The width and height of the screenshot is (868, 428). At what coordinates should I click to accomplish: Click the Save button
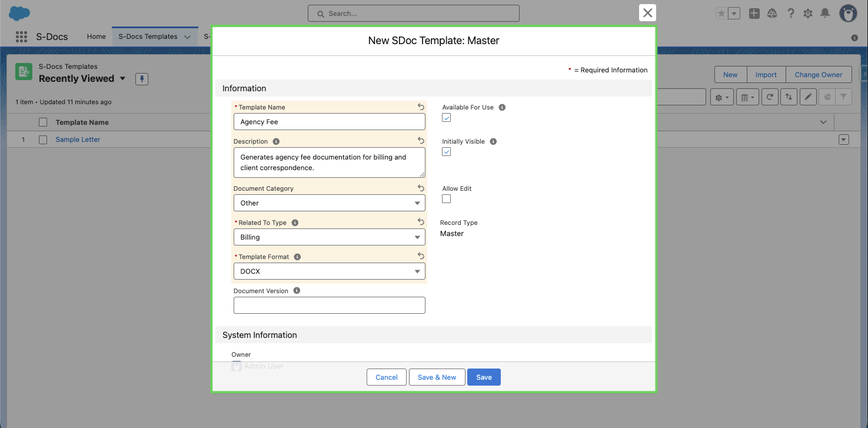484,377
